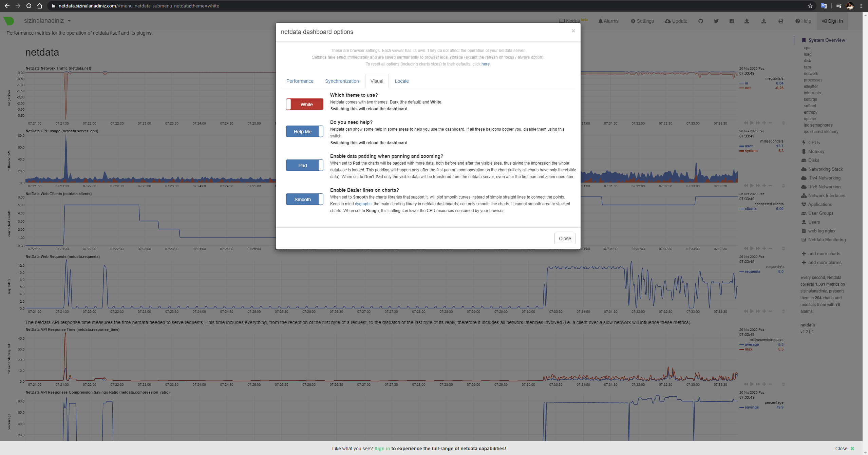Click resize handle of API Response Time chart
The width and height of the screenshot is (868, 455).
point(783,384)
